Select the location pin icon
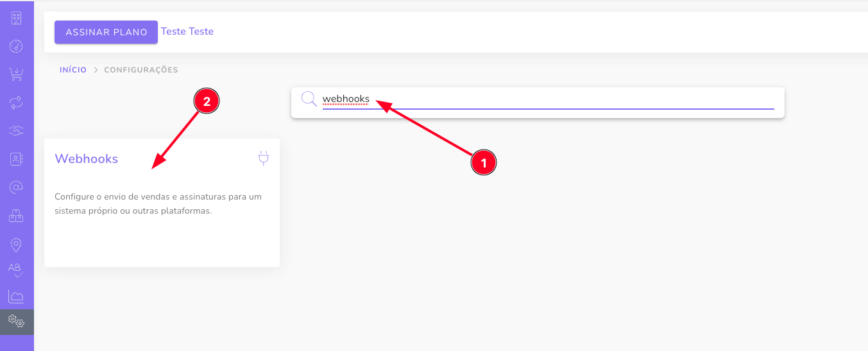 click(16, 244)
